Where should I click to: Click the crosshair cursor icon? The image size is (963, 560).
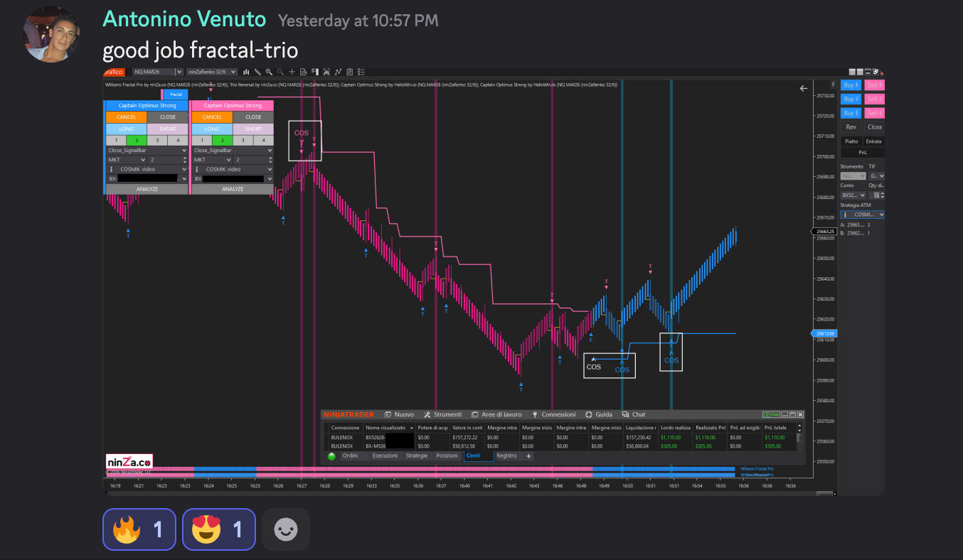(292, 72)
